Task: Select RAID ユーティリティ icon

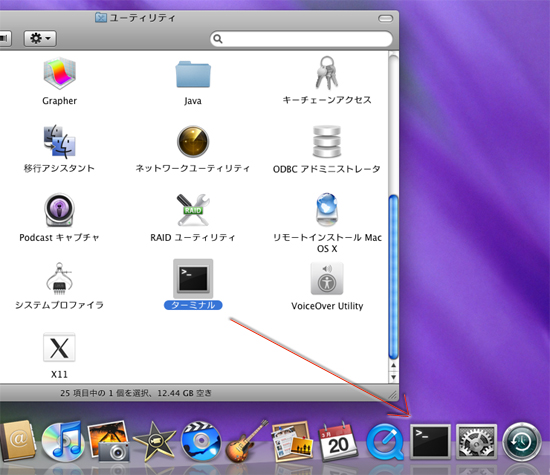Action: [193, 210]
